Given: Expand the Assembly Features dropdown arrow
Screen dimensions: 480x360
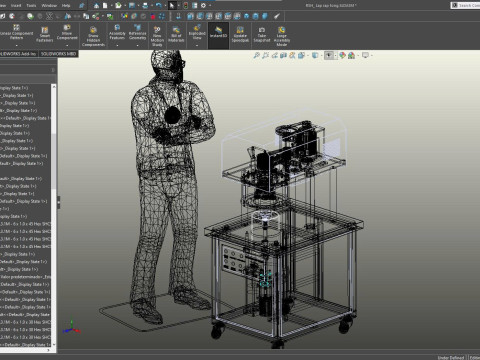Looking at the screenshot, I should tap(117, 45).
